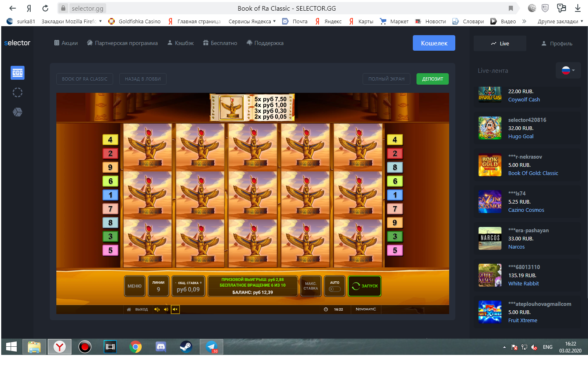The image size is (588, 368).
Task: Select the dotted circle icon in the left sidebar
Action: pos(18,92)
